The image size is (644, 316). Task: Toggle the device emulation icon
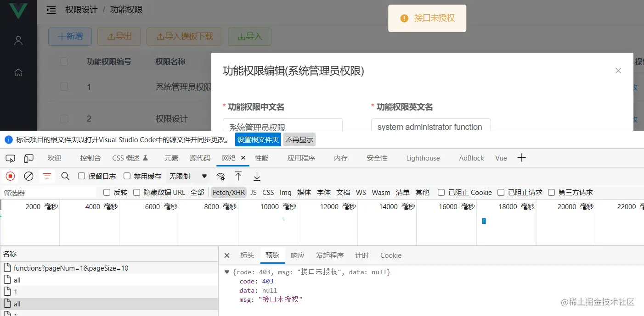pos(29,158)
